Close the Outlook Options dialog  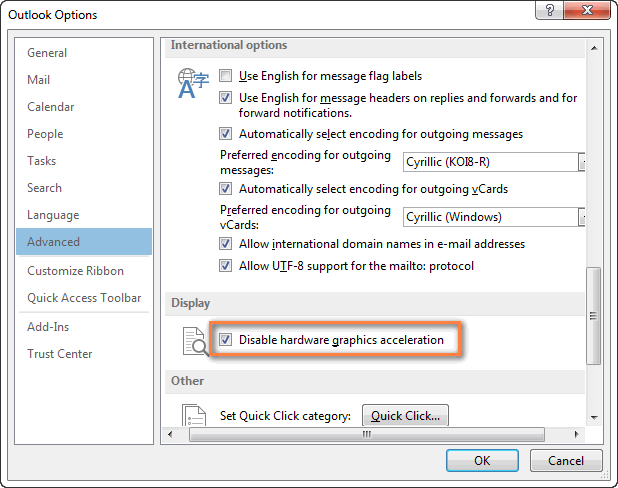587,10
